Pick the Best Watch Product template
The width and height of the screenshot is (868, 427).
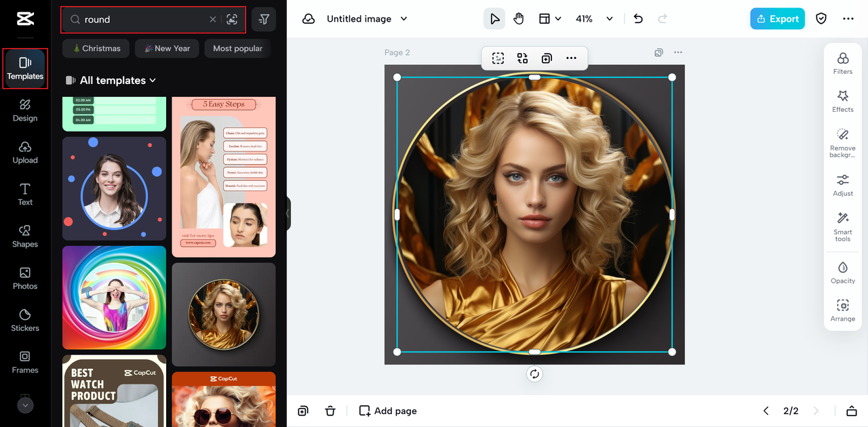pyautogui.click(x=114, y=391)
